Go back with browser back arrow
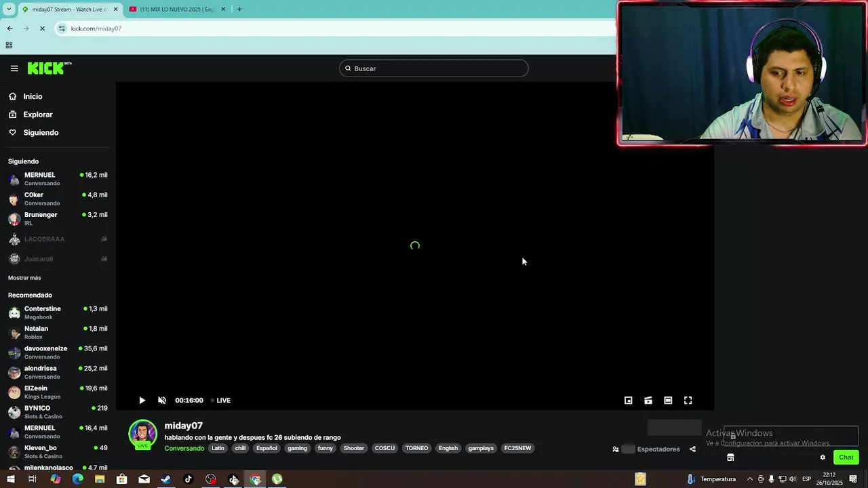868x488 pixels. 9,28
